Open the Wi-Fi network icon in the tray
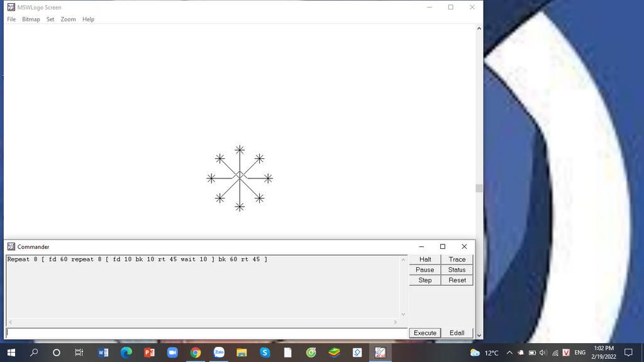The height and width of the screenshot is (362, 644). pyautogui.click(x=555, y=353)
